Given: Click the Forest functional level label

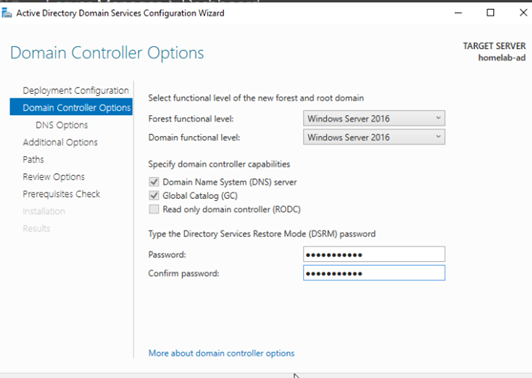Looking at the screenshot, I should (191, 119).
